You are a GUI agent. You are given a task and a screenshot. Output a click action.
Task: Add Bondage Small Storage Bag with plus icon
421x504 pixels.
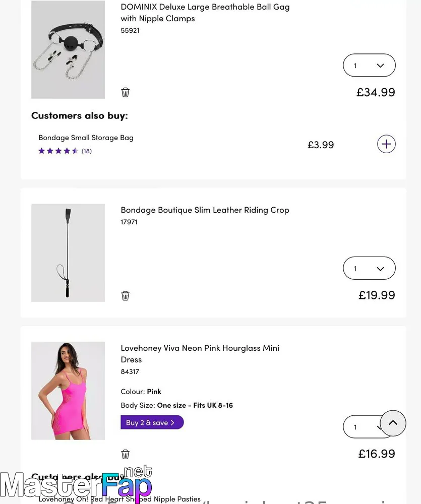coord(386,144)
